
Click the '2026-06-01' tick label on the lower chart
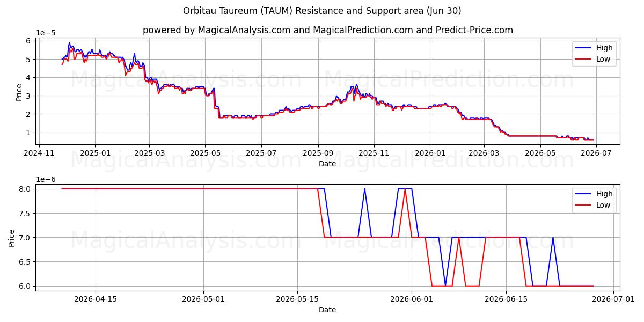click(x=412, y=299)
